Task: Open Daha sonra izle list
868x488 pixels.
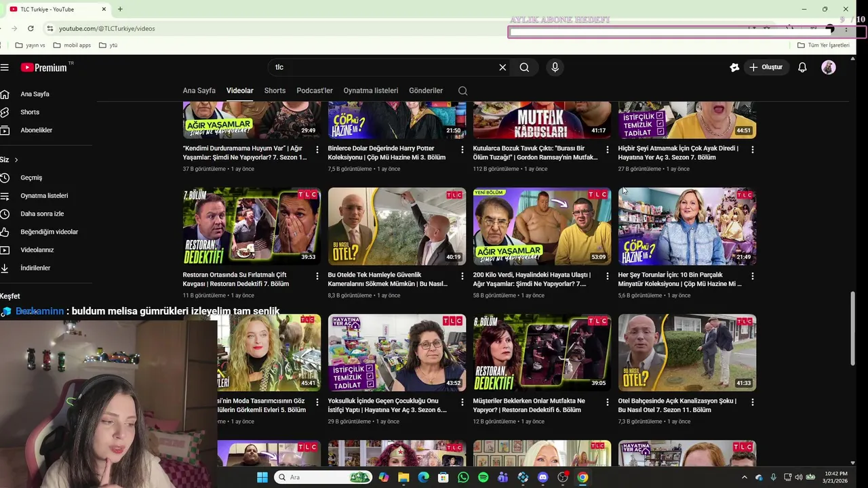Action: (41, 213)
